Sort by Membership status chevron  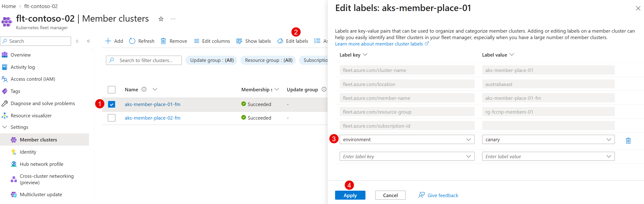tap(277, 89)
